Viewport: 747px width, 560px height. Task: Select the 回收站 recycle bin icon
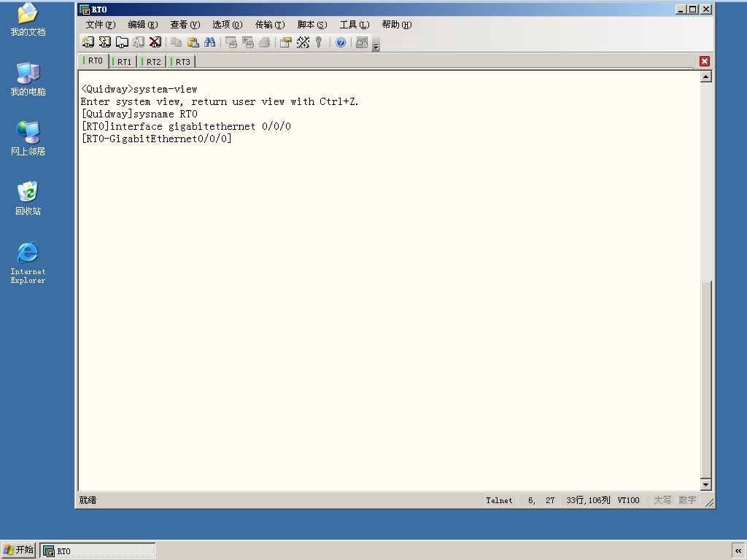[x=28, y=198]
